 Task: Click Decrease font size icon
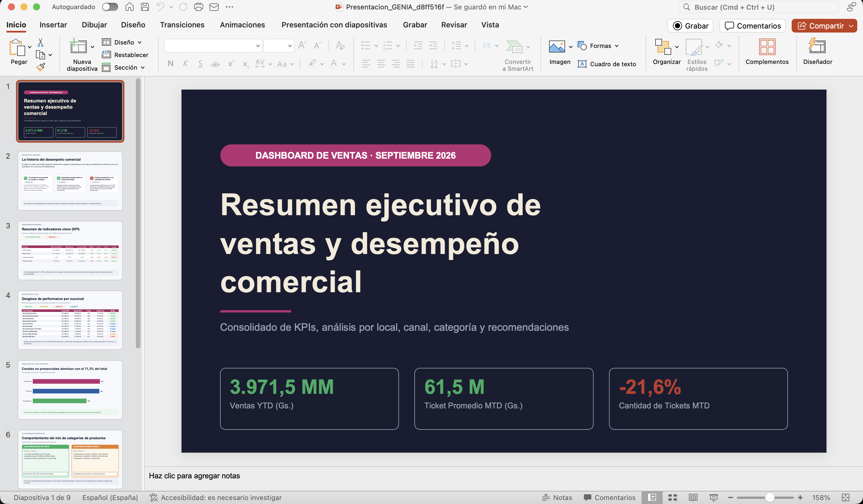click(x=317, y=45)
